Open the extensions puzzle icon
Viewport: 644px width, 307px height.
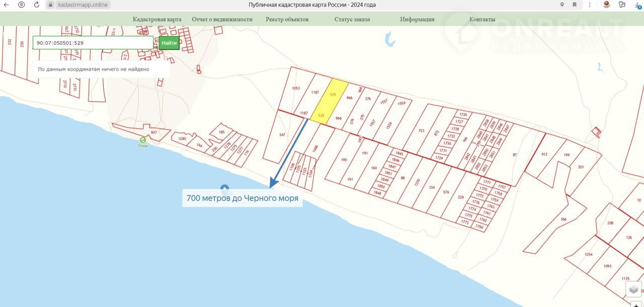point(622,5)
